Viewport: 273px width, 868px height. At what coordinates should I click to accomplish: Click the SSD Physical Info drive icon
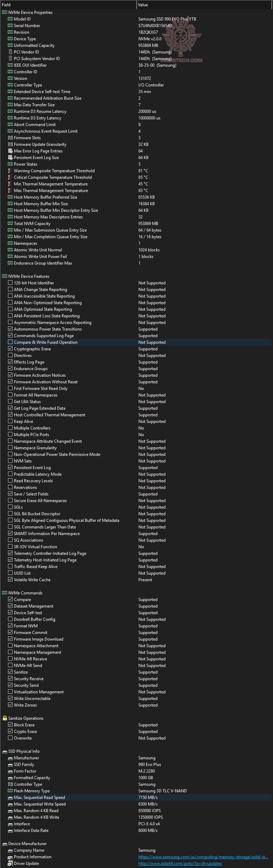[5, 751]
